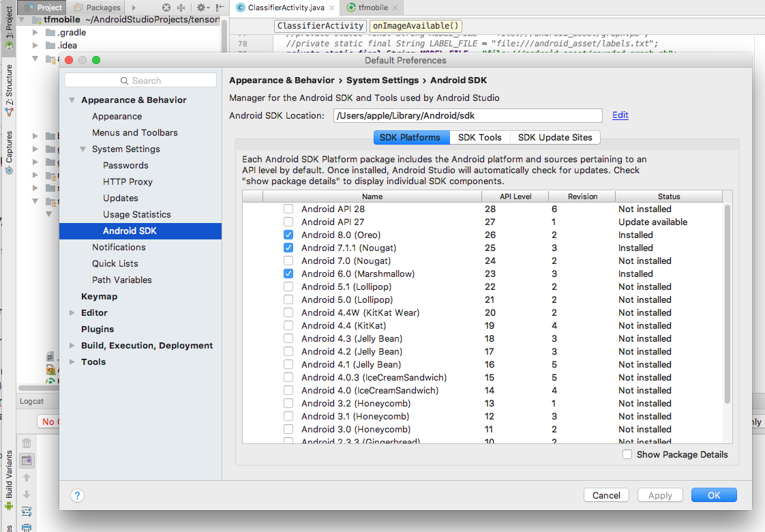Check the Android API 28 checkbox

288,209
